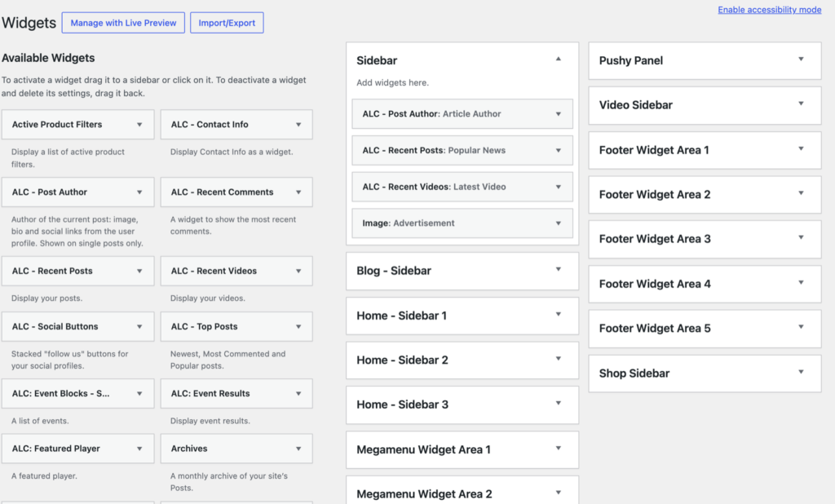Click the Shop Sidebar heading text
The width and height of the screenshot is (835, 504).
tap(634, 373)
